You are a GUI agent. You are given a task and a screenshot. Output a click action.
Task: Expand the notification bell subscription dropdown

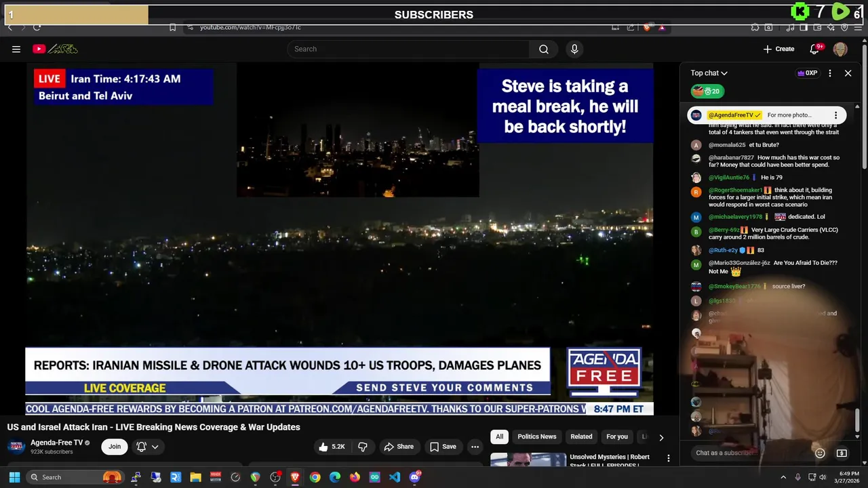click(x=147, y=447)
